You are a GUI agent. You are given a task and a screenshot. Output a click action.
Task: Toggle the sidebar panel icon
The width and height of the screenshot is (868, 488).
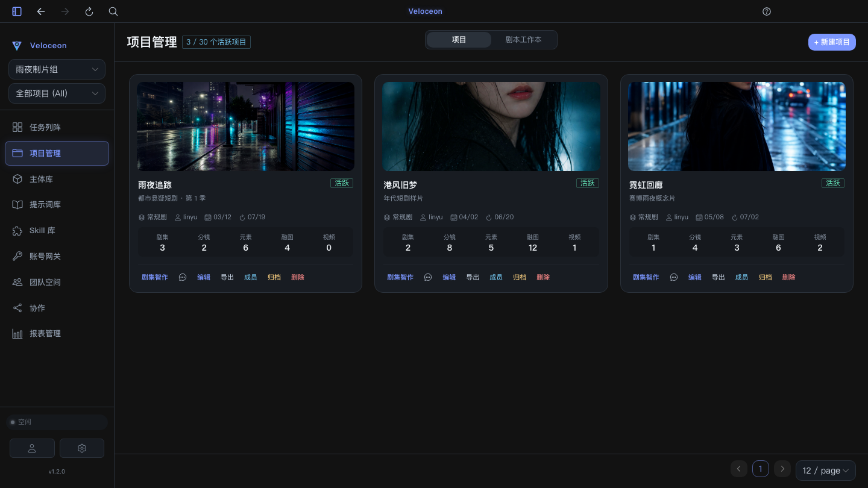17,11
